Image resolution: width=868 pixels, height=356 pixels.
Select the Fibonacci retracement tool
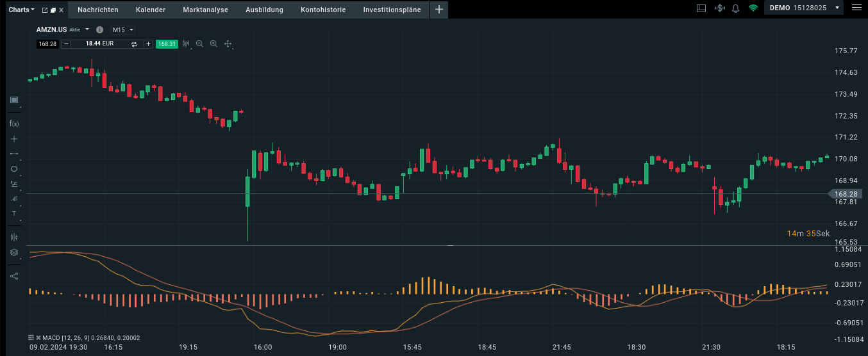(x=14, y=184)
